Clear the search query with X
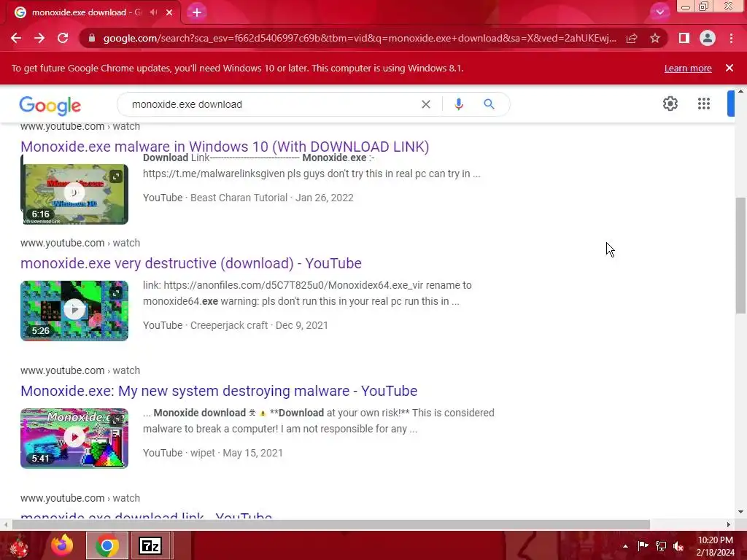This screenshot has height=560, width=747. [x=426, y=104]
